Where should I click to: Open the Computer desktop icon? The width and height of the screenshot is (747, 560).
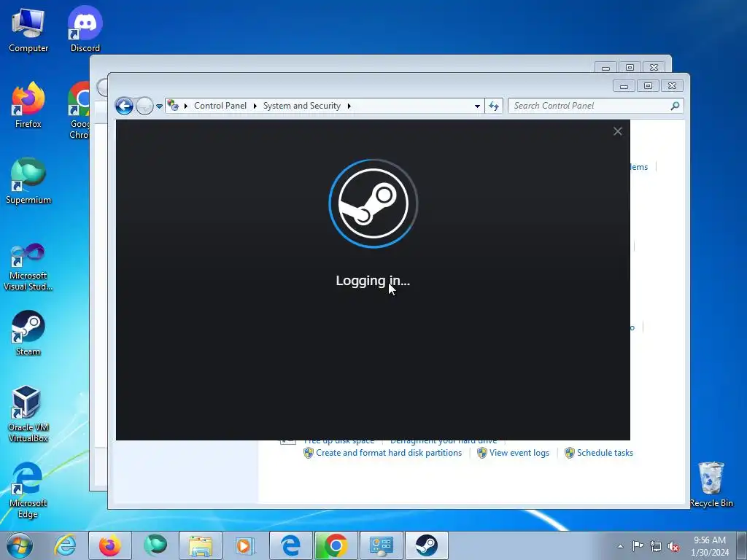28,31
